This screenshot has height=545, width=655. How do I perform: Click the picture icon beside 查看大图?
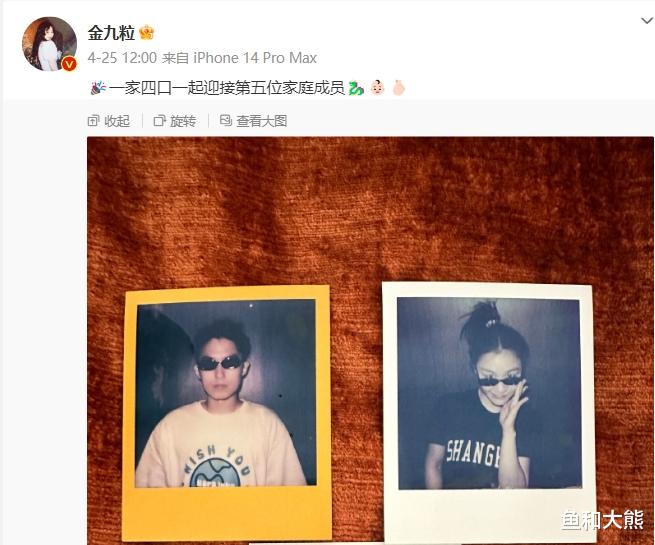tap(226, 121)
